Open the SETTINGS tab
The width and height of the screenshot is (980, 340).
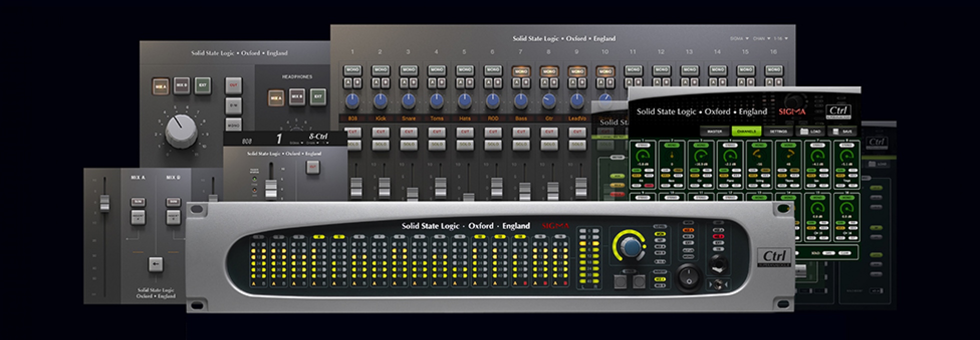(778, 131)
